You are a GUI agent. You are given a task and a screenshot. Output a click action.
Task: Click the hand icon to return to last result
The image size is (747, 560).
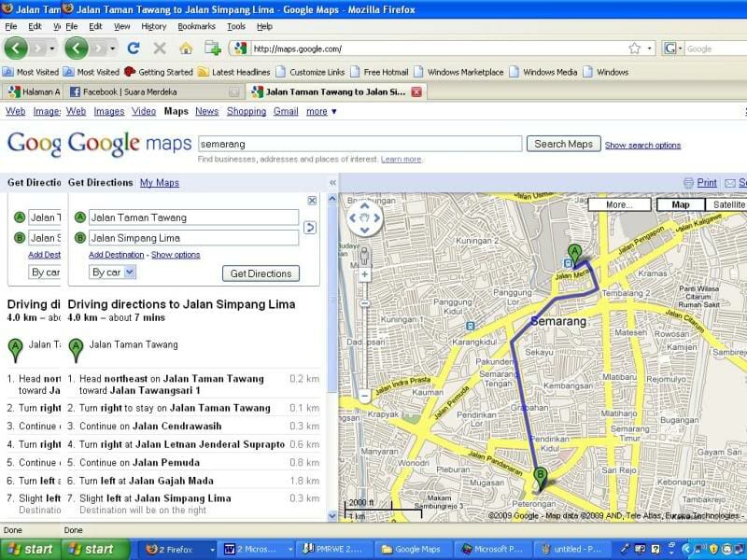click(x=365, y=218)
